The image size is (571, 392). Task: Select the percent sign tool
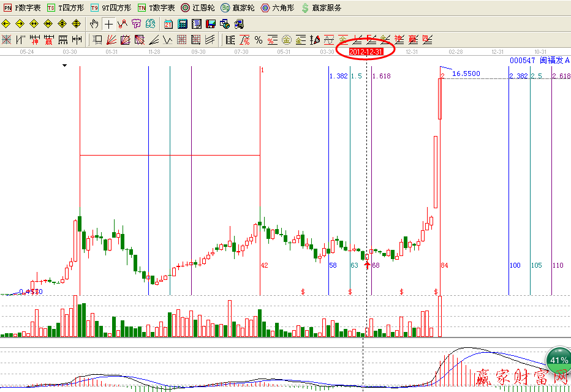[259, 40]
